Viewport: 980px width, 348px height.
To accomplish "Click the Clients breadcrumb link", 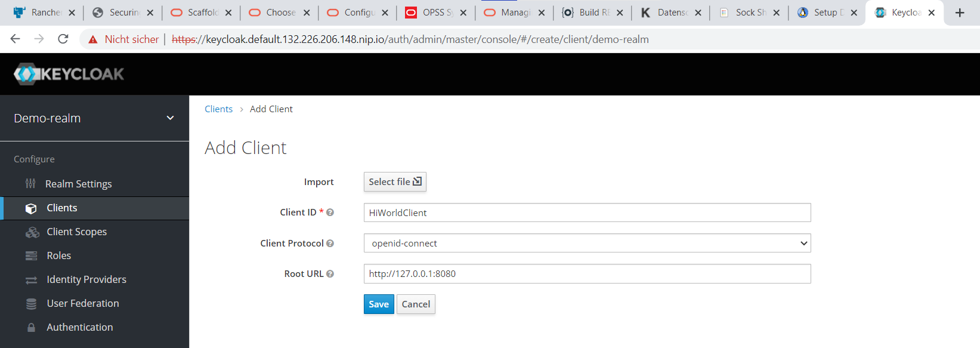I will pyautogui.click(x=218, y=109).
